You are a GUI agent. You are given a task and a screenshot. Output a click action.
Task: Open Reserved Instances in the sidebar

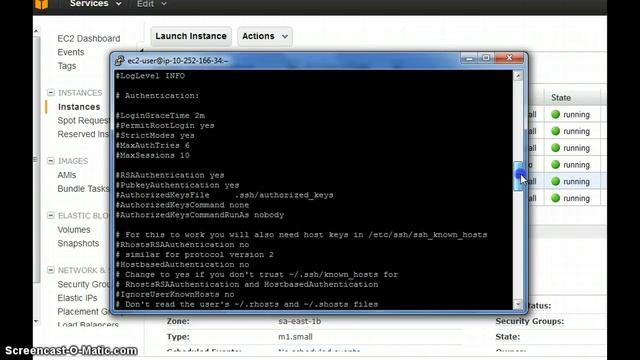(x=84, y=134)
